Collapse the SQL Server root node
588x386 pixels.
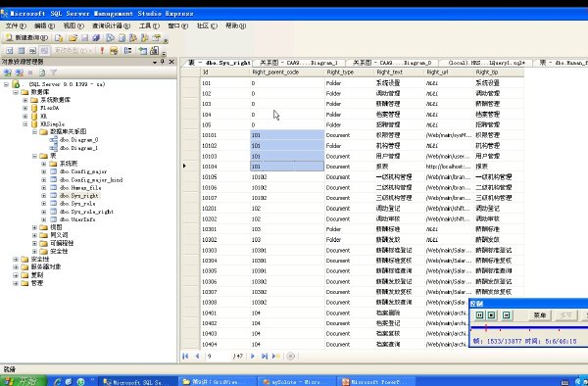click(7, 84)
